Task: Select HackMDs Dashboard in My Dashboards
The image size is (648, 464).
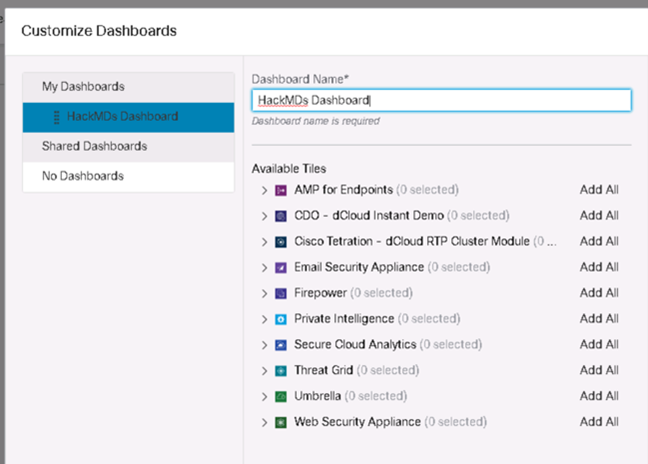Action: click(129, 117)
